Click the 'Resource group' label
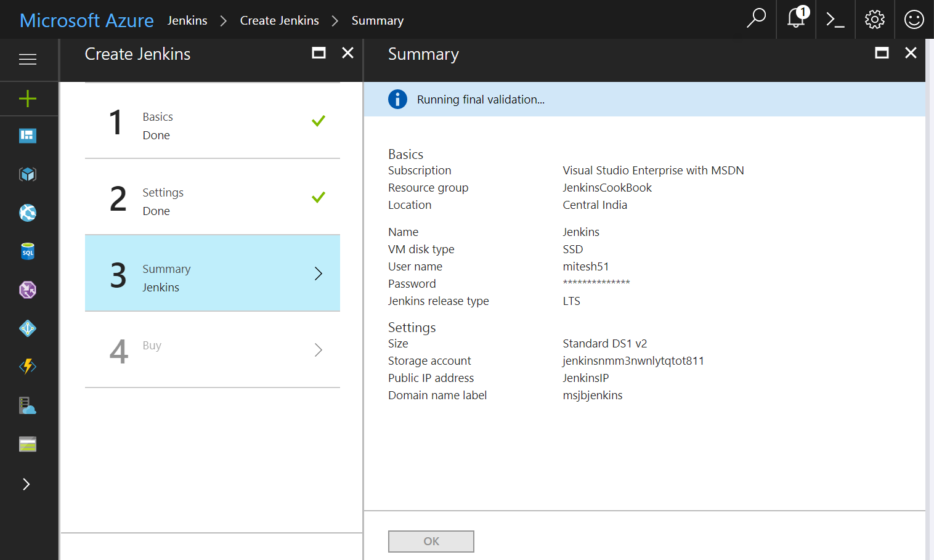934x560 pixels. 428,187
